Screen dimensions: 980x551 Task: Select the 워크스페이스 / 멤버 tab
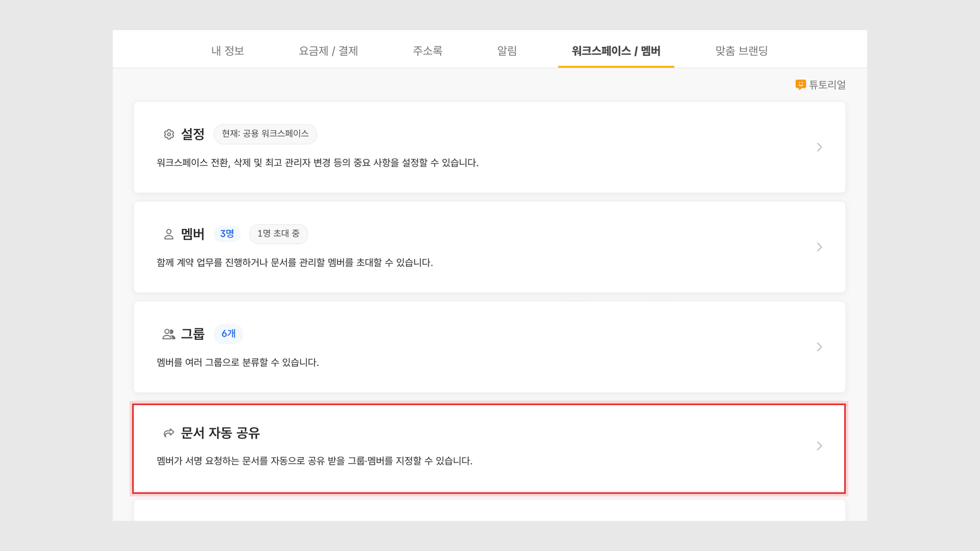point(616,51)
